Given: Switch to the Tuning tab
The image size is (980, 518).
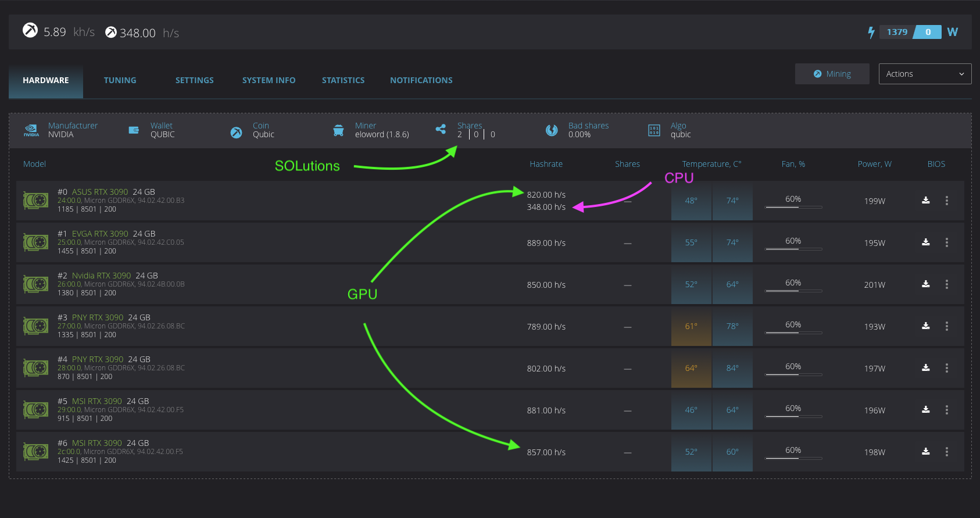Looking at the screenshot, I should (120, 81).
